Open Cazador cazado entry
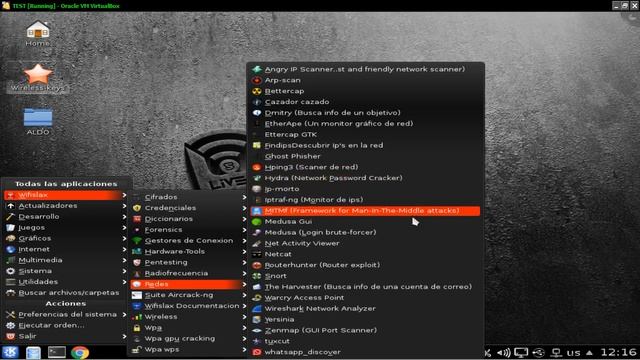Screen dimensions: 640x360 pyautogui.click(x=365, y=102)
